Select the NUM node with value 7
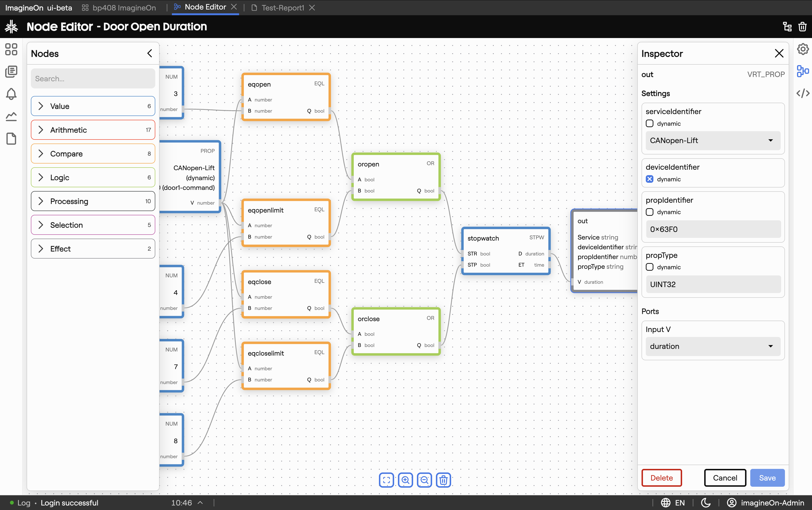The height and width of the screenshot is (510, 812). tap(171, 366)
